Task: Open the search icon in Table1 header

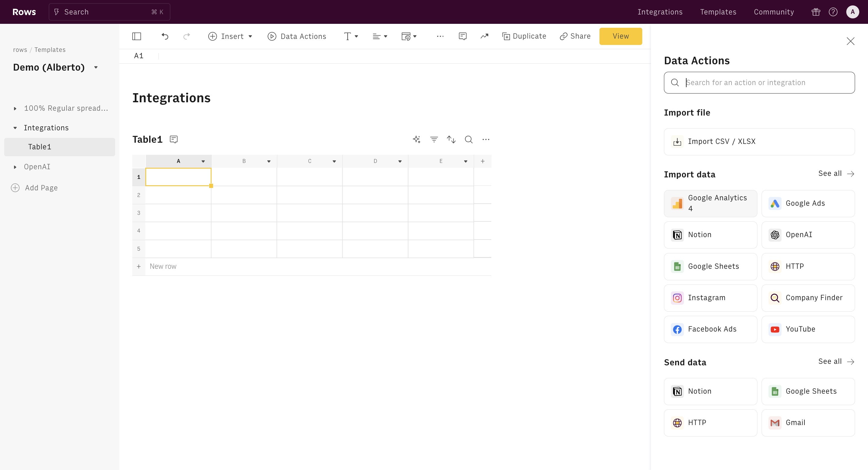Action: click(x=469, y=139)
